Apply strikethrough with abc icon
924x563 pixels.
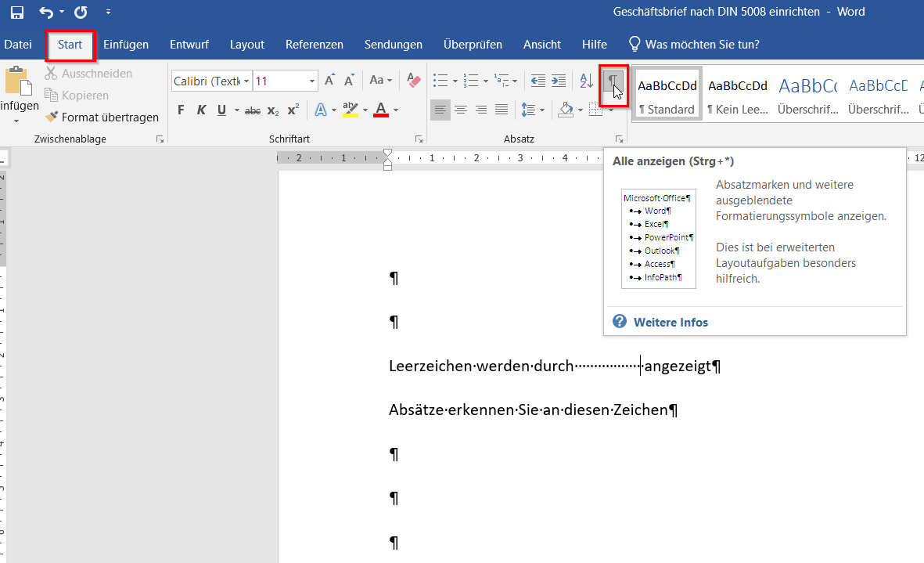point(252,110)
